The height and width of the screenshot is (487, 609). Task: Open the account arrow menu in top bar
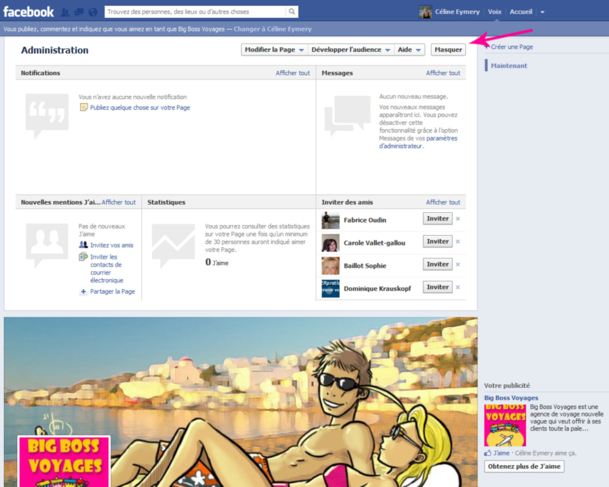[543, 12]
